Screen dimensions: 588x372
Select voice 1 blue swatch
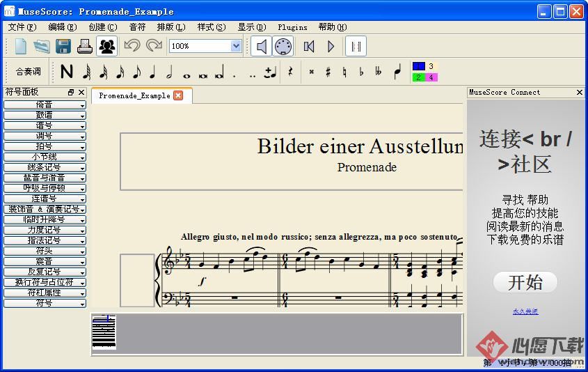(418, 66)
